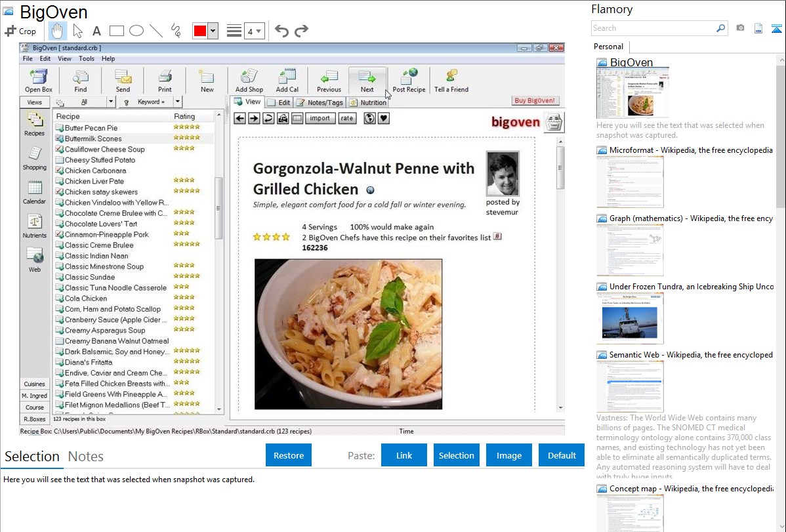Open the All category dropdown arrow

(x=111, y=102)
